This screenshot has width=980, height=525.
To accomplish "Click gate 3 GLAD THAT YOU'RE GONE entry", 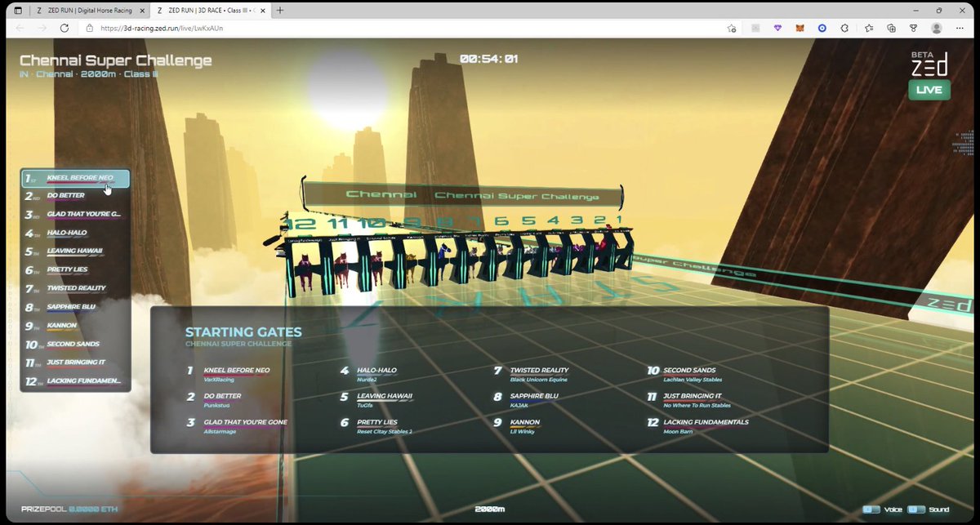I will point(238,426).
